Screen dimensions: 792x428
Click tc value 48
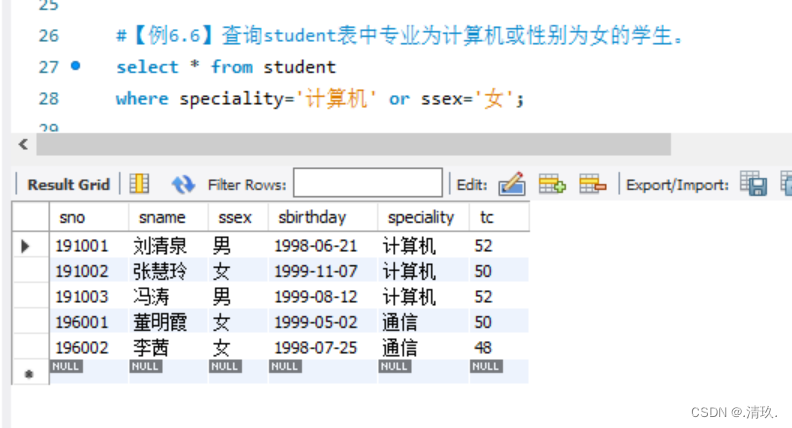pyautogui.click(x=483, y=348)
